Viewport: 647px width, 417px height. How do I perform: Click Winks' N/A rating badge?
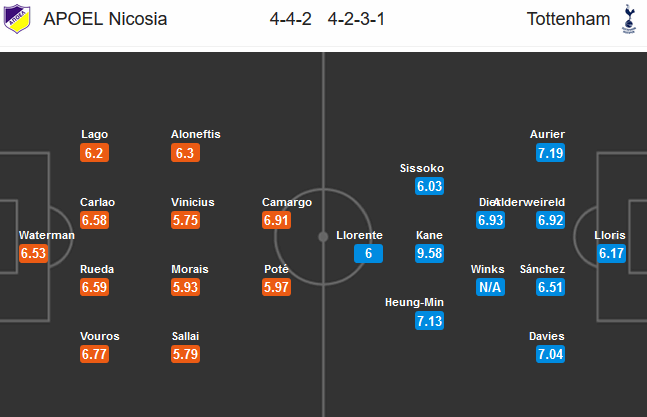(x=490, y=287)
